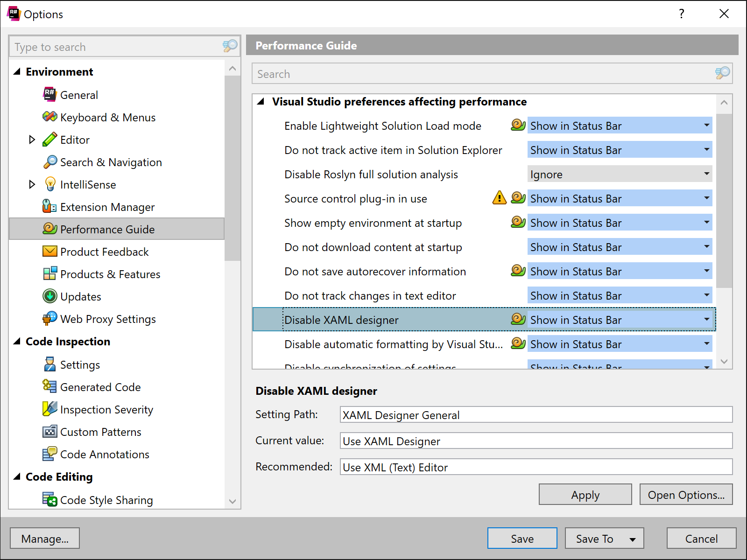Click snail icon next to Lightweight Solution Load
Screen dimensions: 747x560
(x=518, y=125)
